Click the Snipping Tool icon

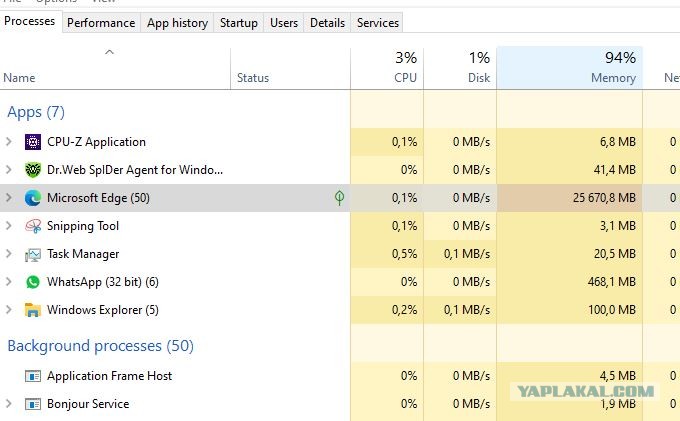33,226
